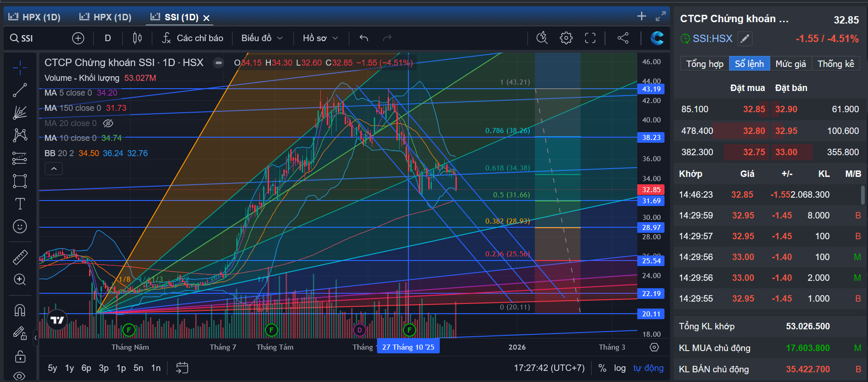Open the pattern drawing tools
This screenshot has height=382, width=868.
20,135
